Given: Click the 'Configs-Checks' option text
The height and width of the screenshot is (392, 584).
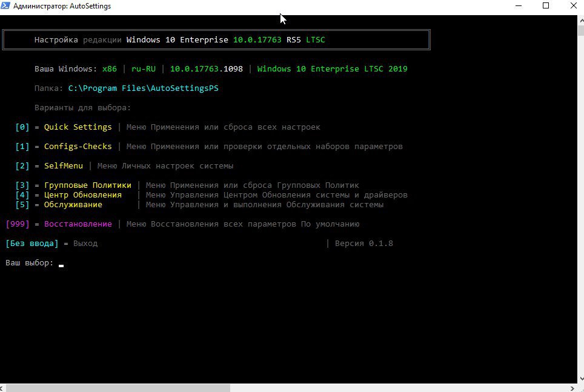Looking at the screenshot, I should [78, 147].
